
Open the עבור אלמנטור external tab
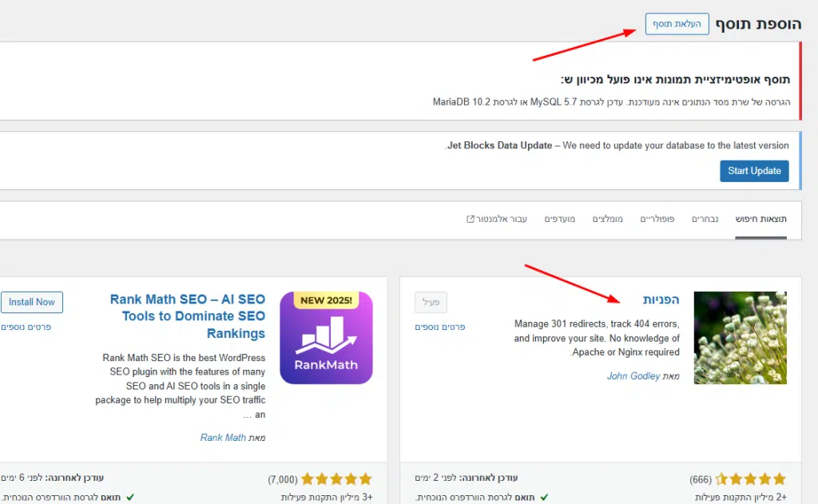497,219
